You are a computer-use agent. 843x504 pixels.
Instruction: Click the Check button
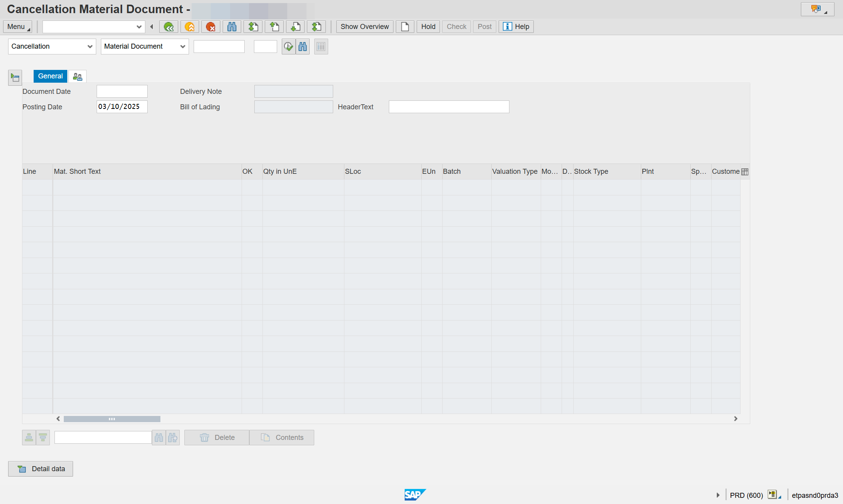[456, 27]
